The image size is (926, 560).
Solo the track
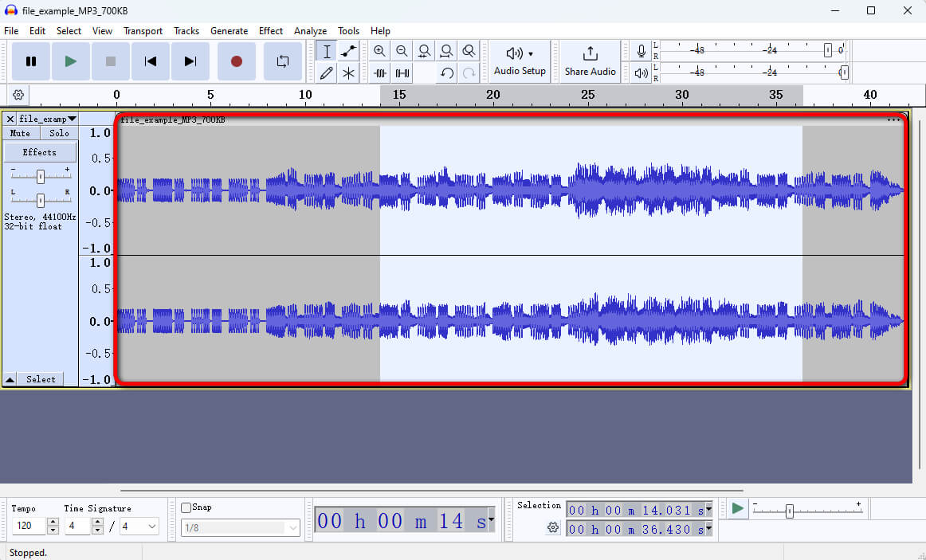click(x=59, y=133)
